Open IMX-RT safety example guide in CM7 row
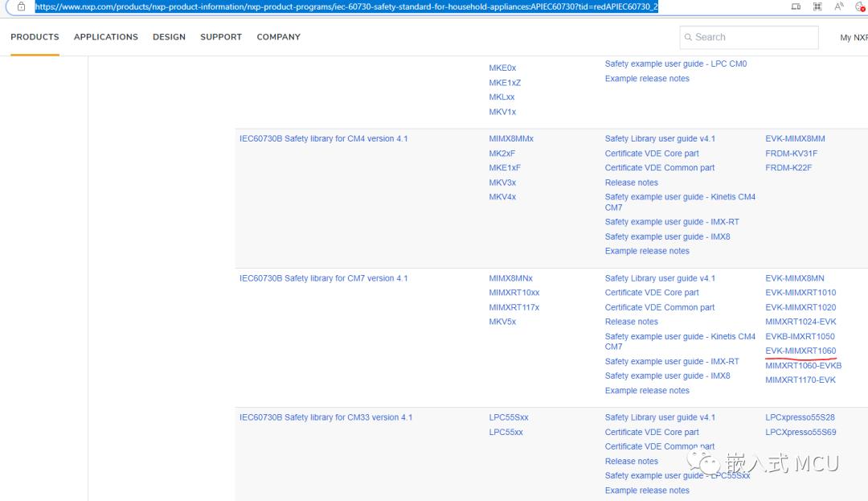The image size is (868, 501). click(x=671, y=362)
